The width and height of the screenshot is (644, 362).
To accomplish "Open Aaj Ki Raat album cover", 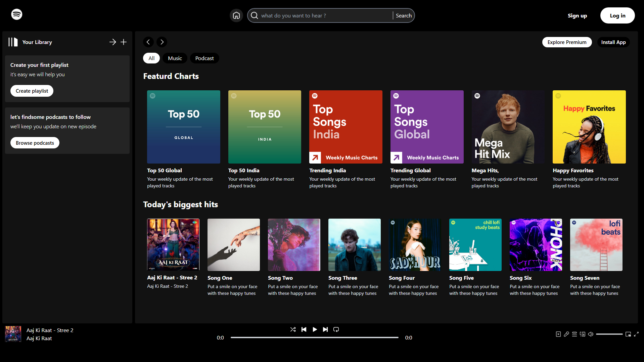I will click(173, 244).
